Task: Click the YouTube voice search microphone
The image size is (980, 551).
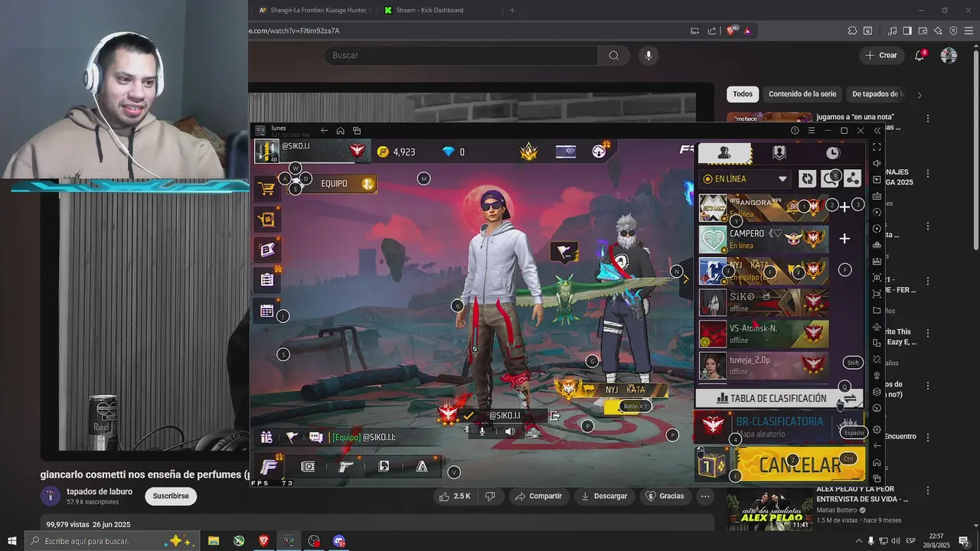Action: pos(648,55)
